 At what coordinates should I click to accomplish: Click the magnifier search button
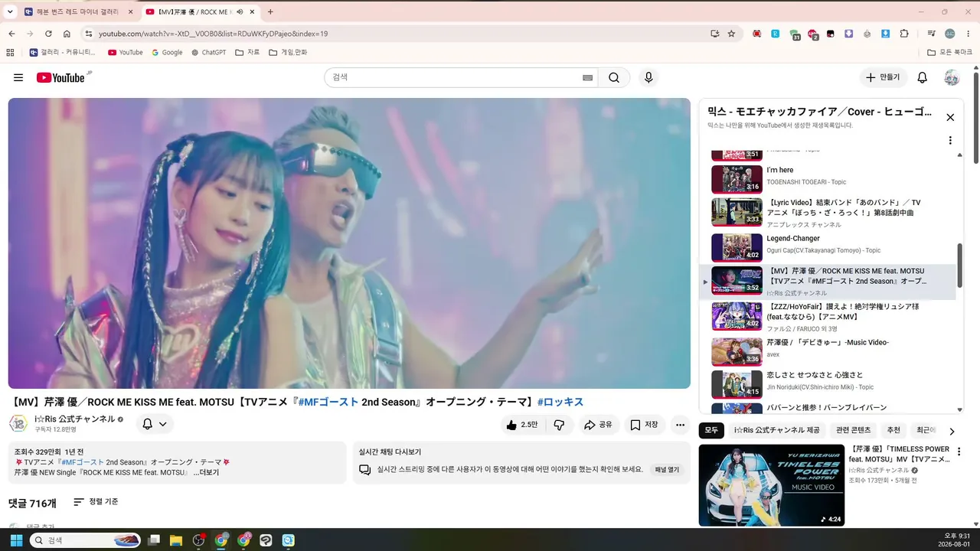click(614, 77)
